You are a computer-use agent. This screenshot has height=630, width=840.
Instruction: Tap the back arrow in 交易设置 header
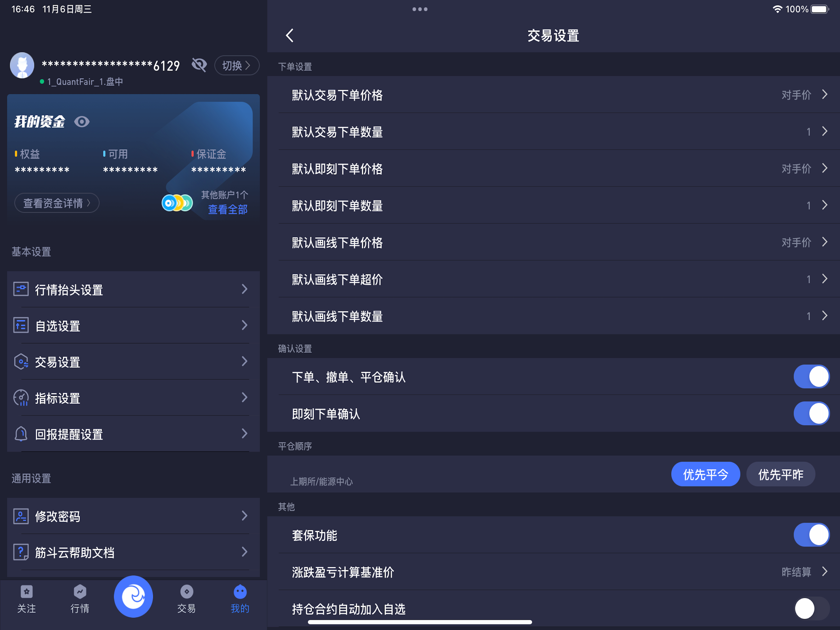pyautogui.click(x=290, y=36)
